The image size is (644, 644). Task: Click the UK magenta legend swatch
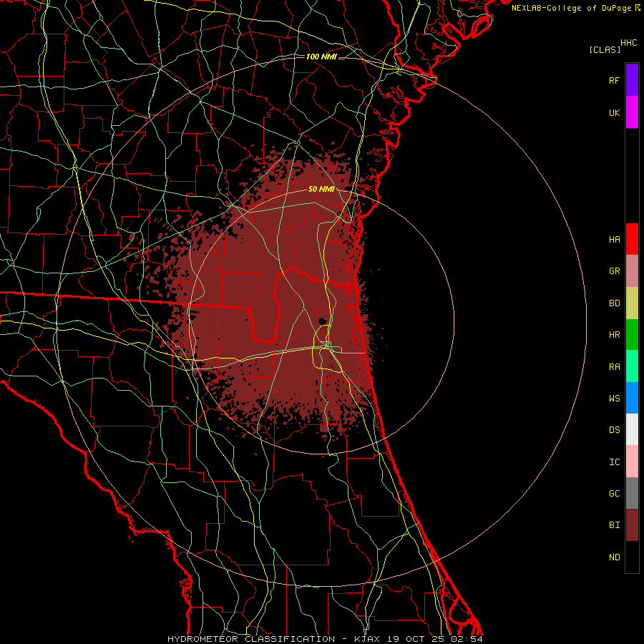(x=632, y=112)
